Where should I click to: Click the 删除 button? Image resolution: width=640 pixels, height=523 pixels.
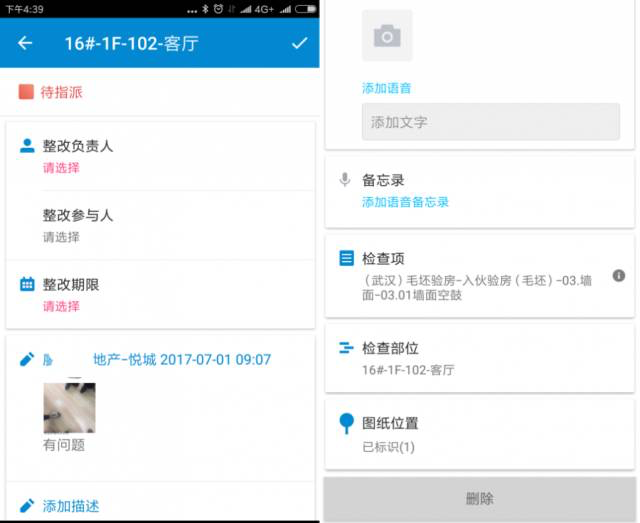tap(480, 499)
